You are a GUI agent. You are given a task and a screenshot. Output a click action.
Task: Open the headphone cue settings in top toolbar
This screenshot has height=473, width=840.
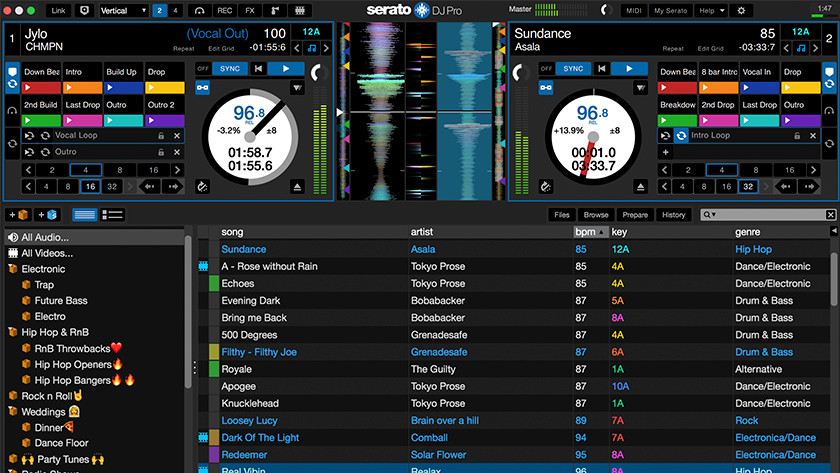click(199, 10)
